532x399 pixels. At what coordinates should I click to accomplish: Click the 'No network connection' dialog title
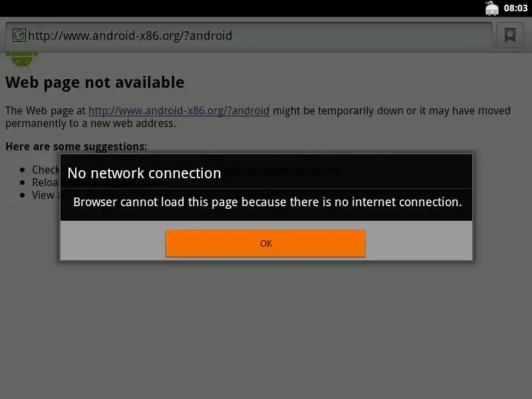144,173
